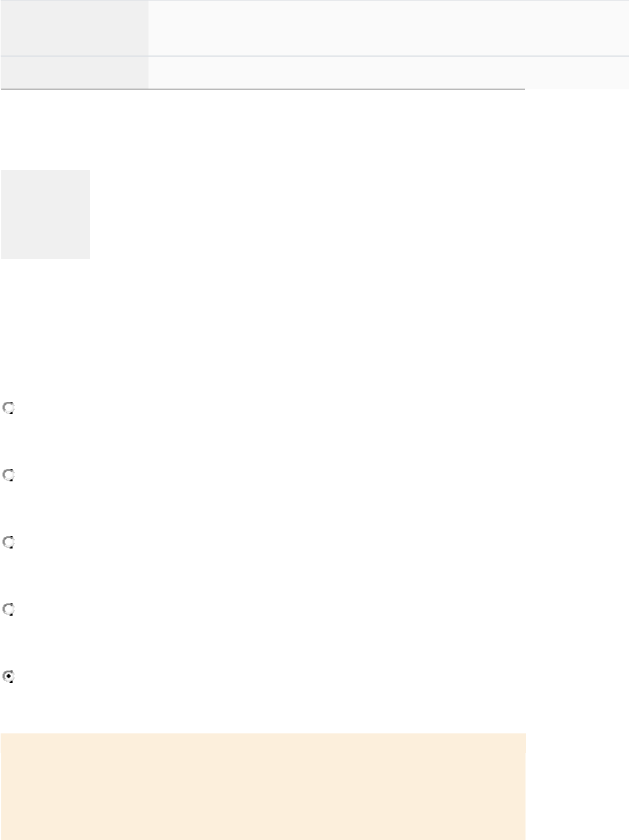
Task: Select the first radio button option
Action: pyautogui.click(x=9, y=408)
